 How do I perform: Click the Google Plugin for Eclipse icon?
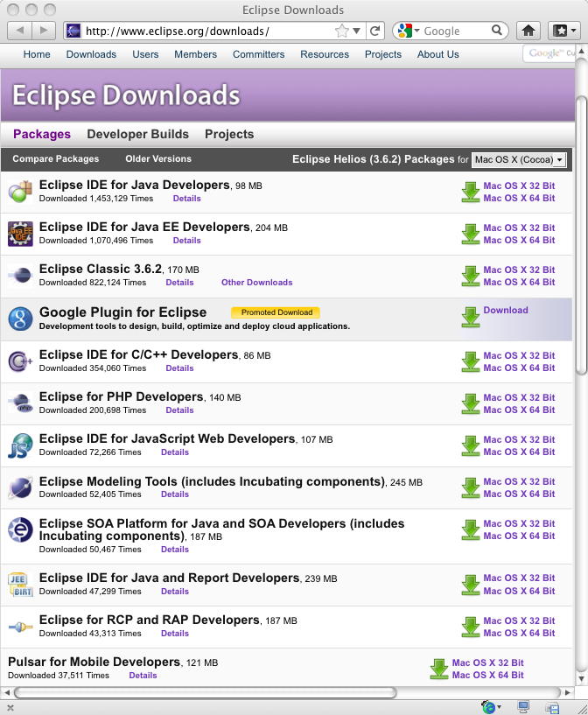(20, 319)
